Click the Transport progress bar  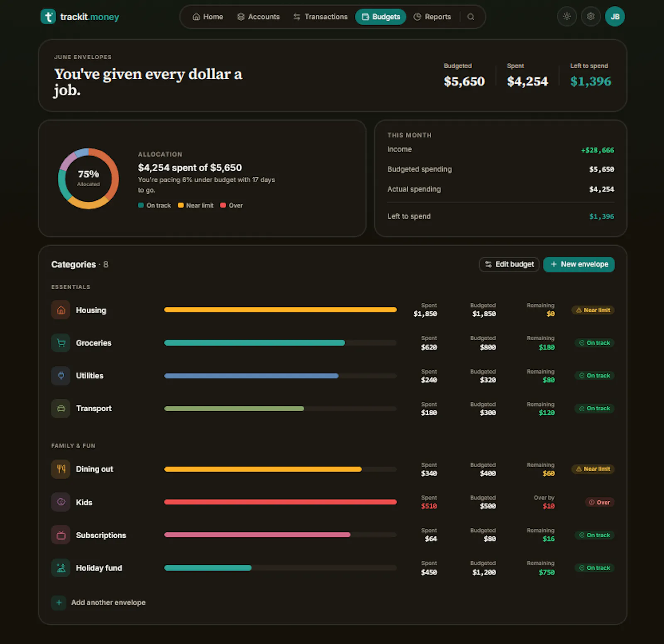click(281, 408)
